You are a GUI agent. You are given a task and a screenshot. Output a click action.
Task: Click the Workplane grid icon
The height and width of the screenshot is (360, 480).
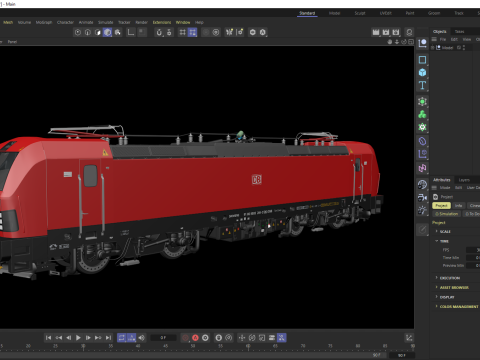point(182,32)
